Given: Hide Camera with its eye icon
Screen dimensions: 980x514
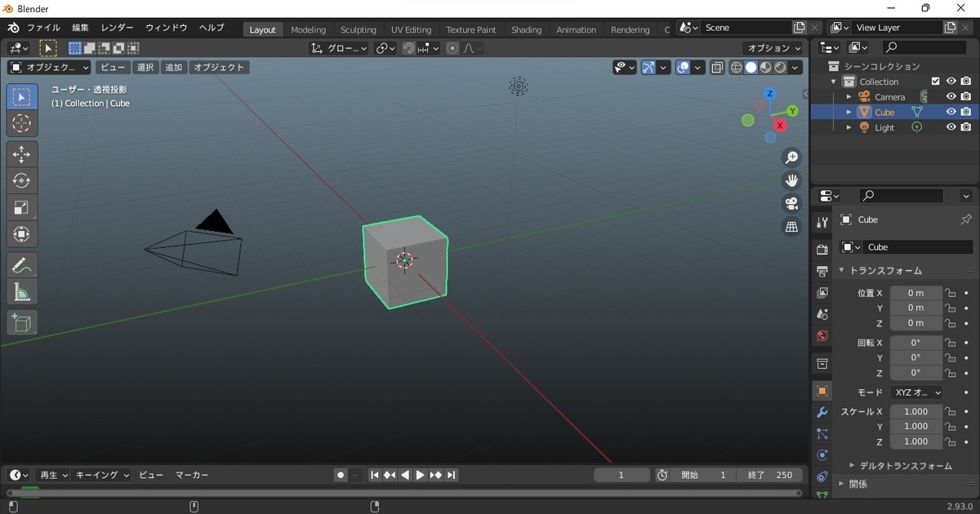Looking at the screenshot, I should [951, 96].
